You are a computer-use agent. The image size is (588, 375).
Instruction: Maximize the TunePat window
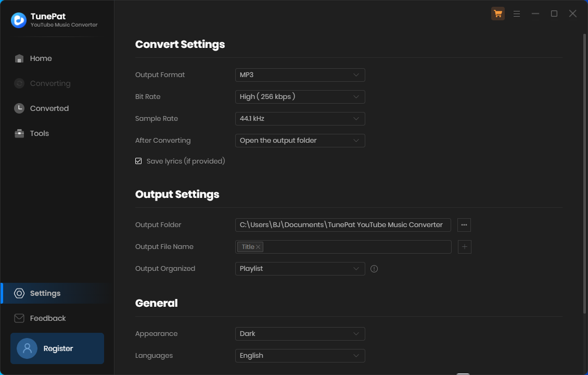pos(554,14)
